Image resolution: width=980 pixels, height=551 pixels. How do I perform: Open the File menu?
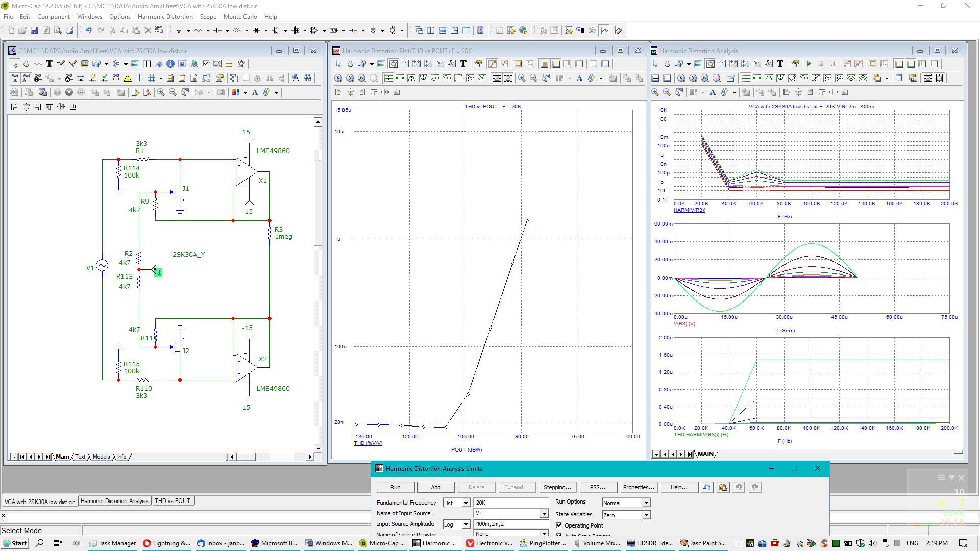click(8, 16)
